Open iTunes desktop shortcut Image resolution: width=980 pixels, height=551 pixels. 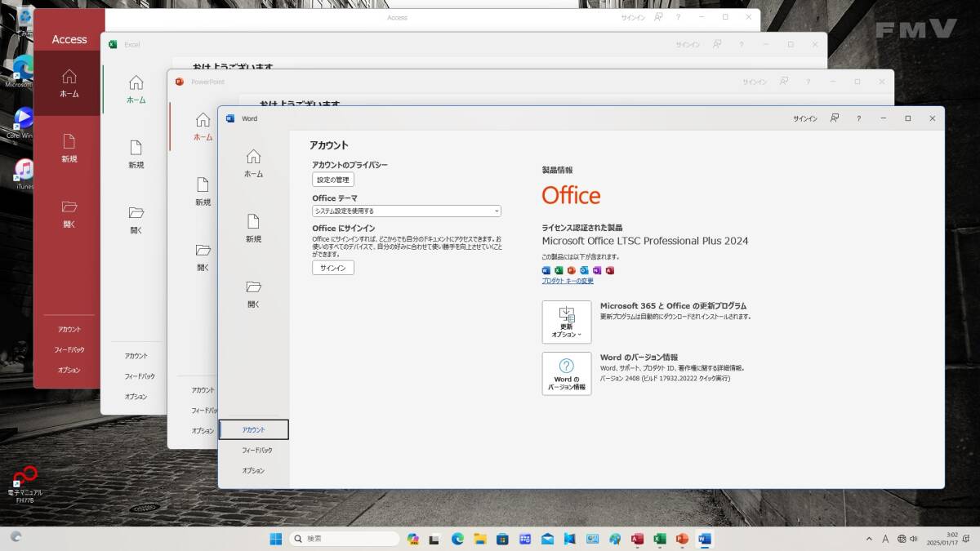point(24,174)
